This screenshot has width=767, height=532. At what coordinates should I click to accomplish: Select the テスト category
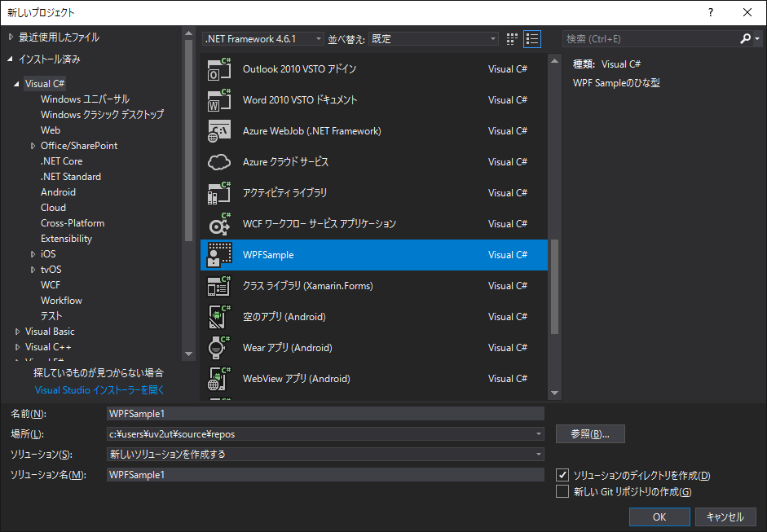click(x=51, y=316)
